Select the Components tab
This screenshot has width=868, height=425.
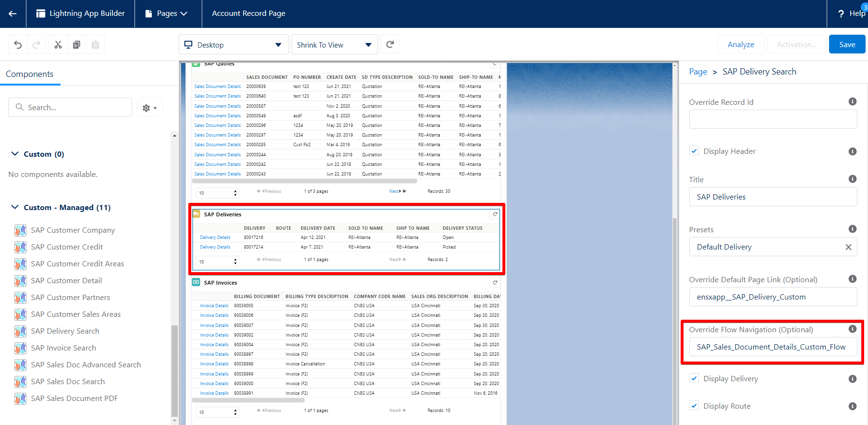point(30,74)
